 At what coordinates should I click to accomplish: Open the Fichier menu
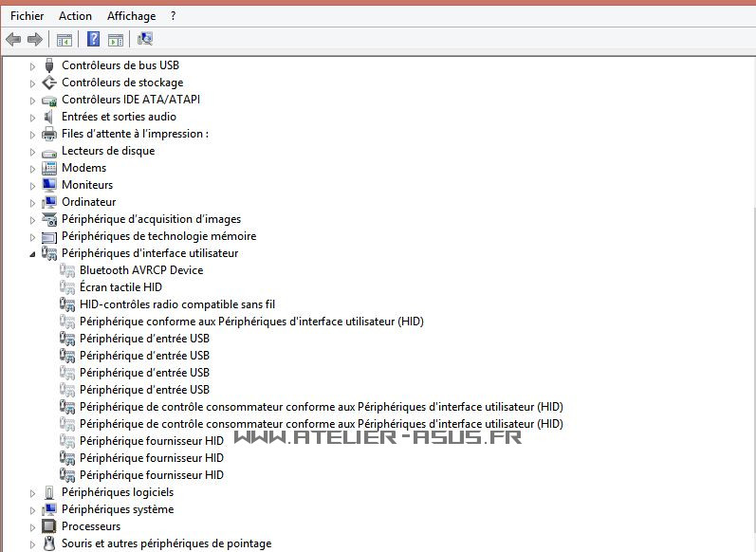(27, 15)
